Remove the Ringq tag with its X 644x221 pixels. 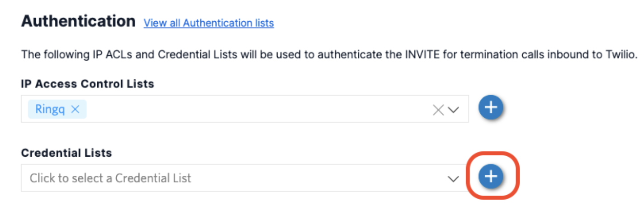coord(76,109)
